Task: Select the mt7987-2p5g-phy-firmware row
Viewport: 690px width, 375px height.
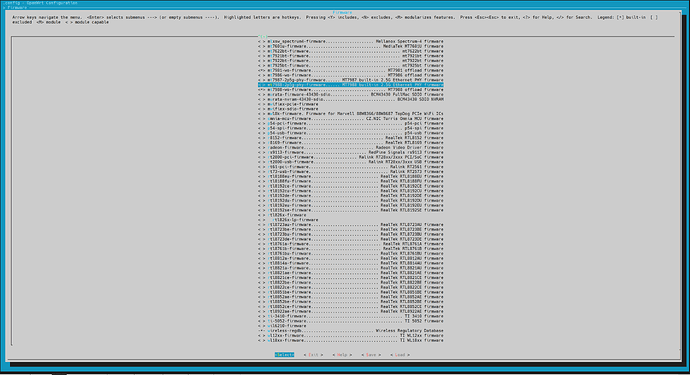Action: 351,80
